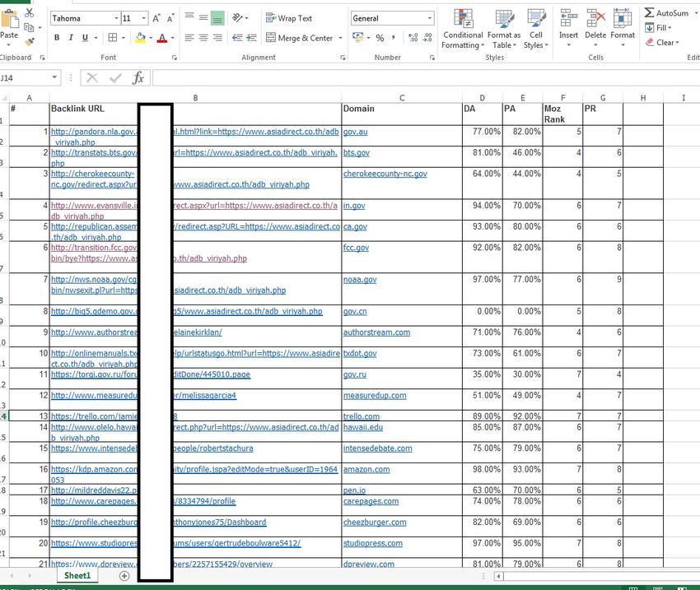The image size is (700, 590).
Task: Open the Font Color dropdown arrow
Action: pos(173,38)
